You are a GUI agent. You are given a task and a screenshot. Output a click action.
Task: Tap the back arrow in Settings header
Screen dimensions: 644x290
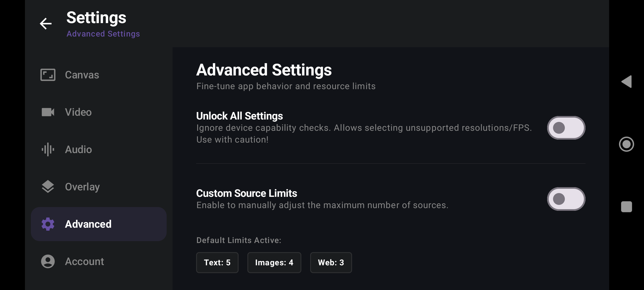46,24
